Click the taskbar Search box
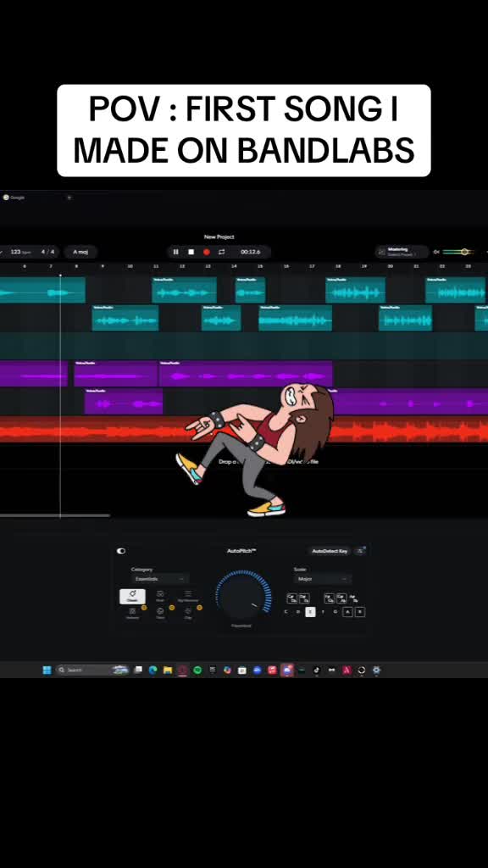The image size is (488, 868). (92, 670)
